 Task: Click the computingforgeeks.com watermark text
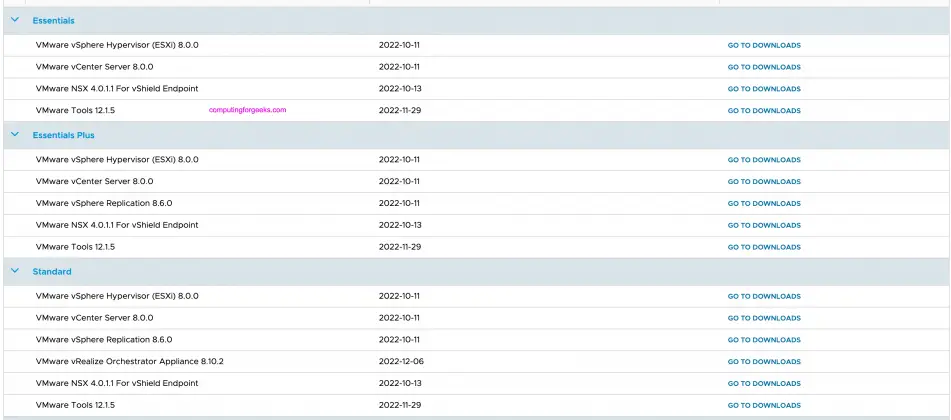point(247,111)
